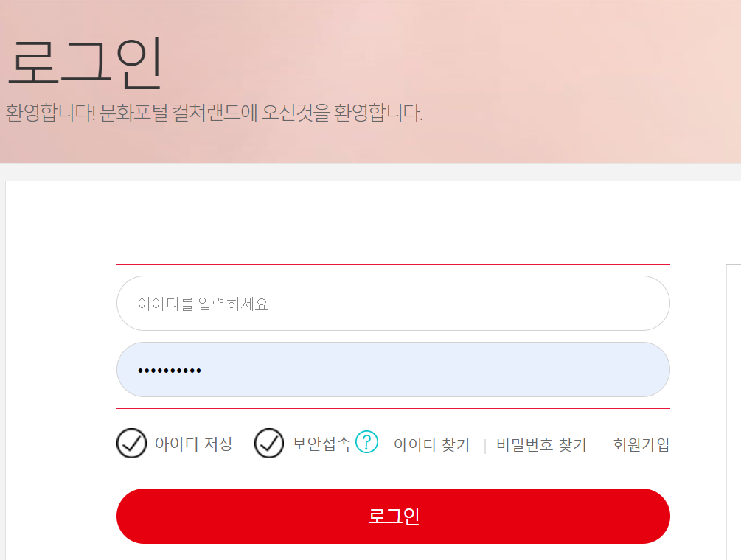Screen dimensions: 741x560
Task: Click the 아이디 저장 label text
Action: pos(194,444)
